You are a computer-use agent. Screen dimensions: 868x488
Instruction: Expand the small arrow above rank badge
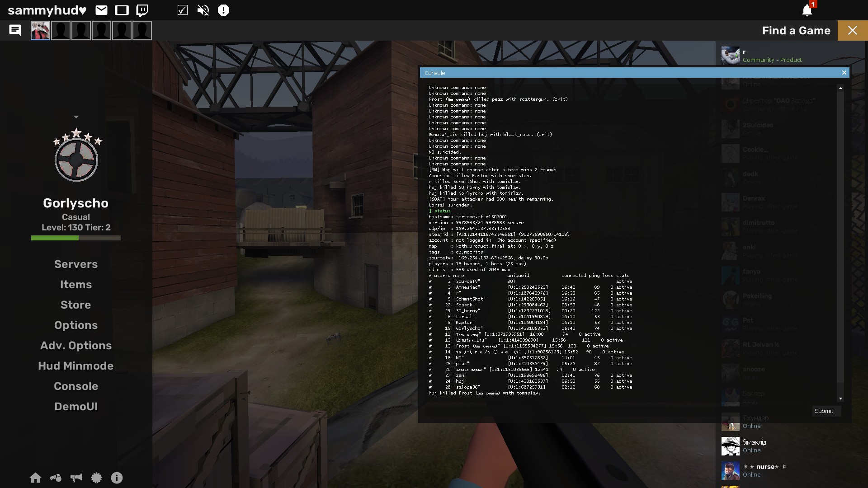coord(76,117)
